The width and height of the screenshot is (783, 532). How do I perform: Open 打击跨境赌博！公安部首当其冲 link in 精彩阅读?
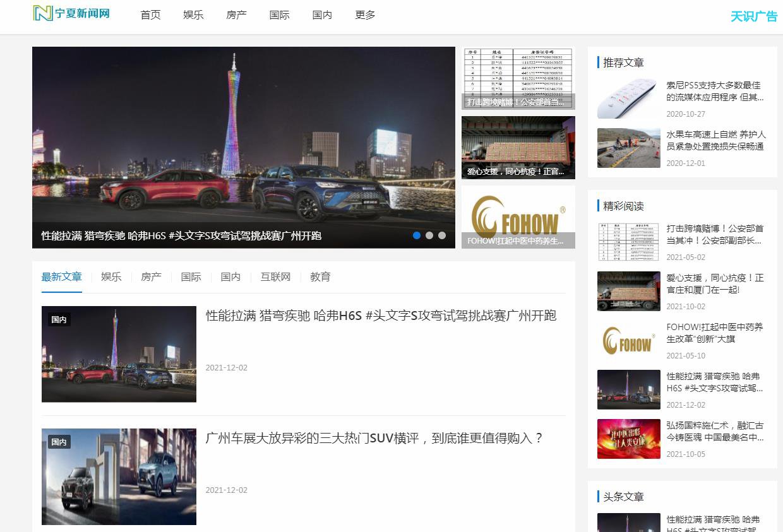pos(715,234)
